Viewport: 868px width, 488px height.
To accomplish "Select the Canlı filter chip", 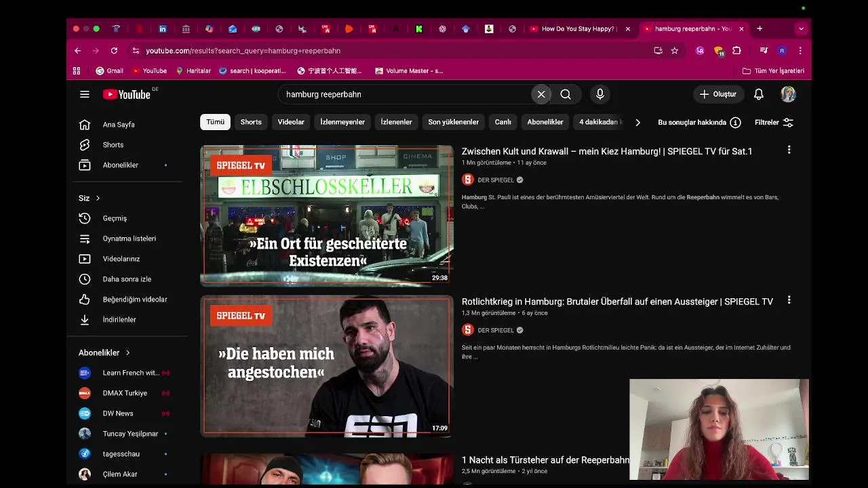I will pyautogui.click(x=503, y=122).
